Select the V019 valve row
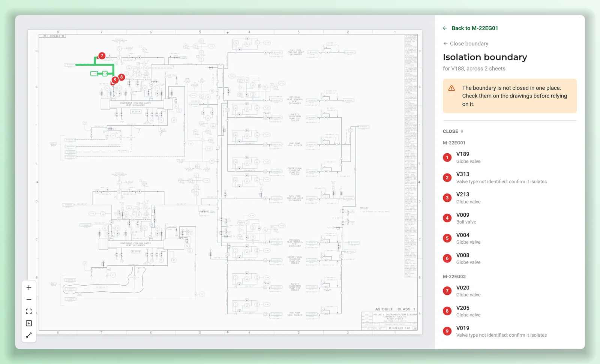 click(510, 331)
